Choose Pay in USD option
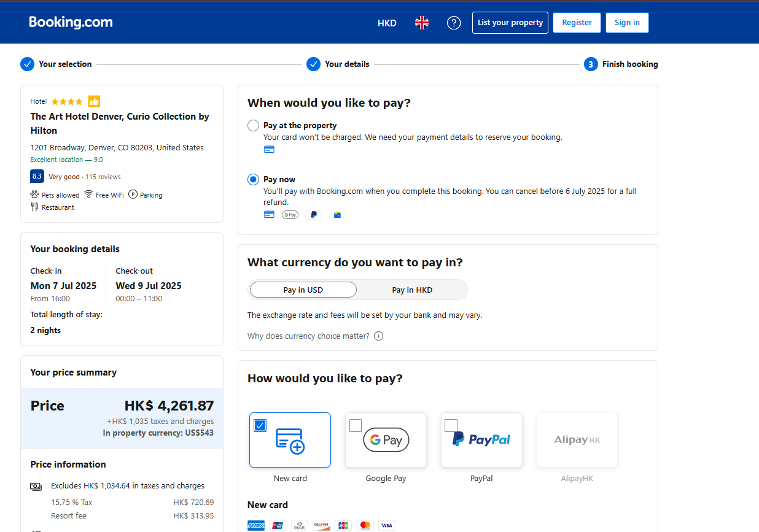Viewport: 759px width, 532px height. click(x=303, y=290)
